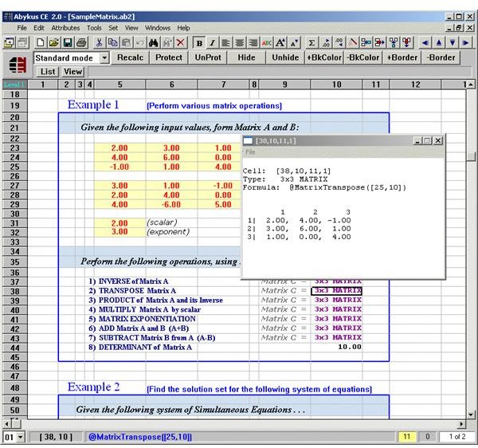
Task: Click the Recalc button
Action: tap(130, 57)
